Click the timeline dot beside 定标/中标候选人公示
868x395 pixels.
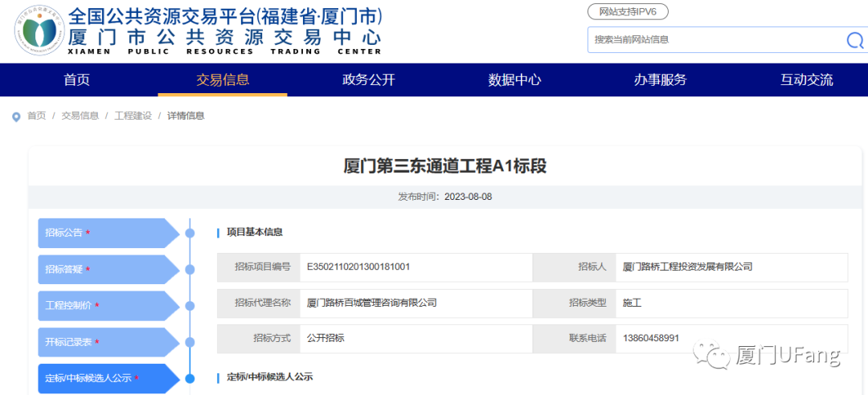(x=190, y=378)
